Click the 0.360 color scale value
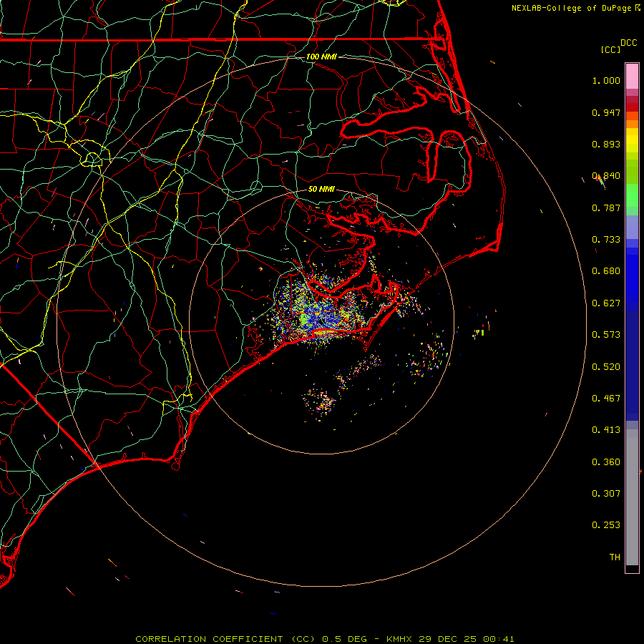The height and width of the screenshot is (644, 644). point(606,462)
